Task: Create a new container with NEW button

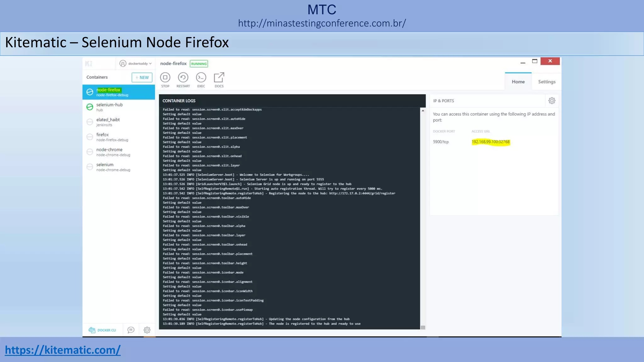Action: pyautogui.click(x=142, y=77)
